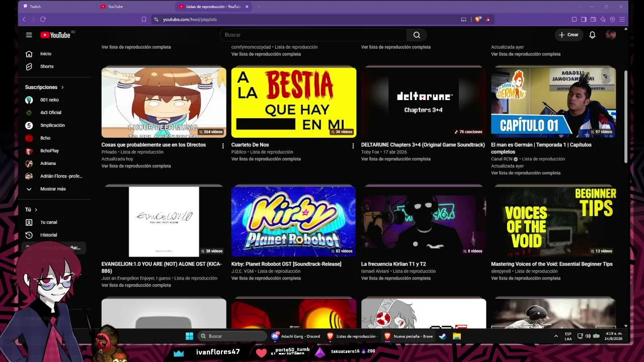View full playlist for DELTARUNE Chapters 3+4
Screen dimensions: 644x362
click(x=396, y=159)
